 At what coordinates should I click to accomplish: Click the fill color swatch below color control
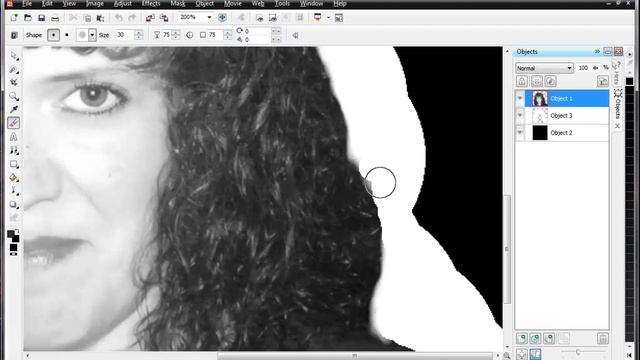tap(13, 248)
